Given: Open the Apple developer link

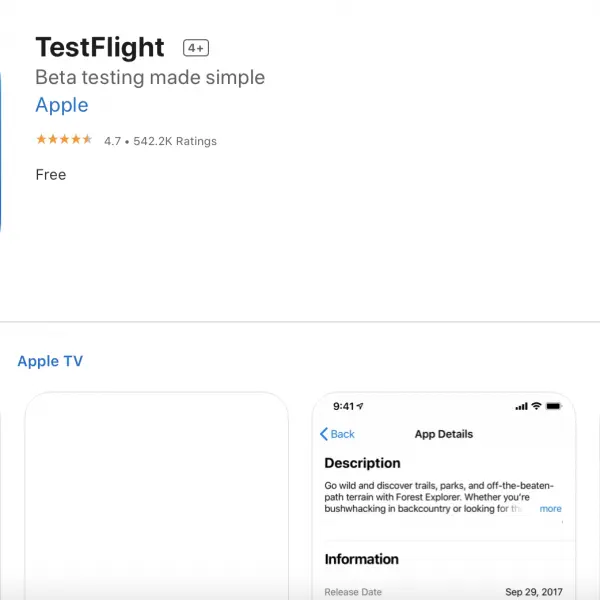Looking at the screenshot, I should (x=62, y=105).
